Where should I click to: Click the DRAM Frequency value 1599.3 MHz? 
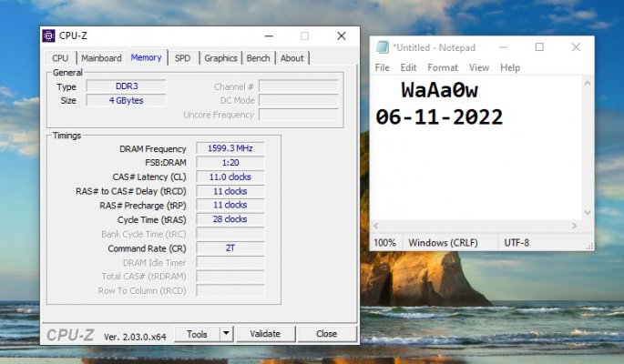tap(230, 148)
